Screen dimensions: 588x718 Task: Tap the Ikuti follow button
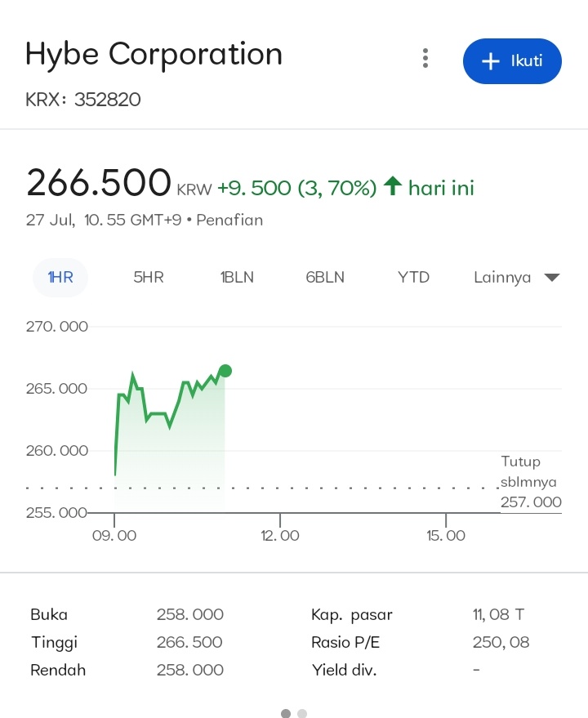click(512, 61)
